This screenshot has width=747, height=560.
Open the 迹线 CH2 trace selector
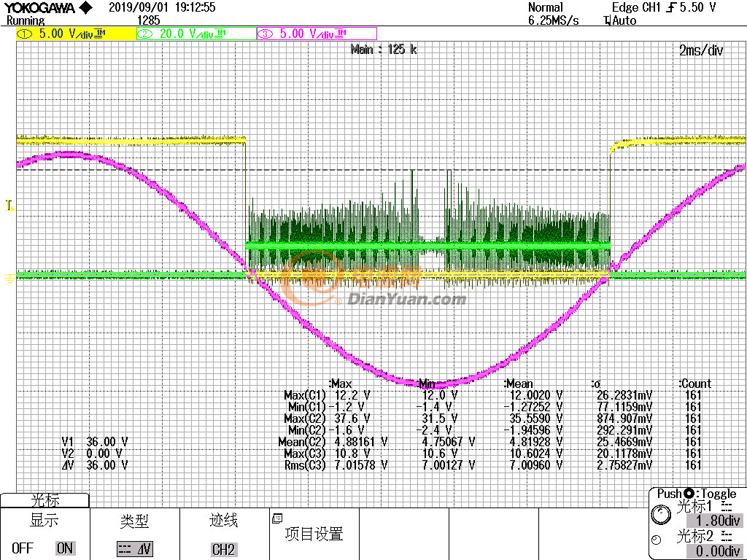tap(224, 549)
